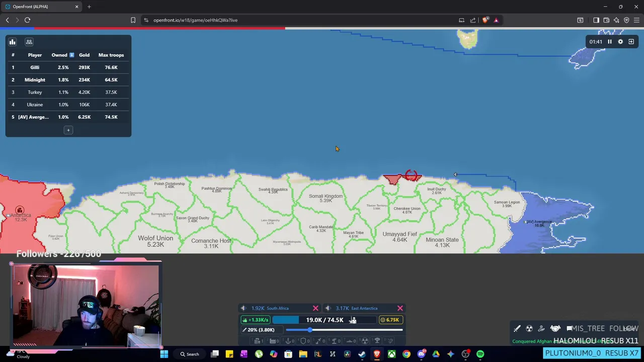644x362 pixels.
Task: Click the attack ratio slider track
Action: [344, 330]
